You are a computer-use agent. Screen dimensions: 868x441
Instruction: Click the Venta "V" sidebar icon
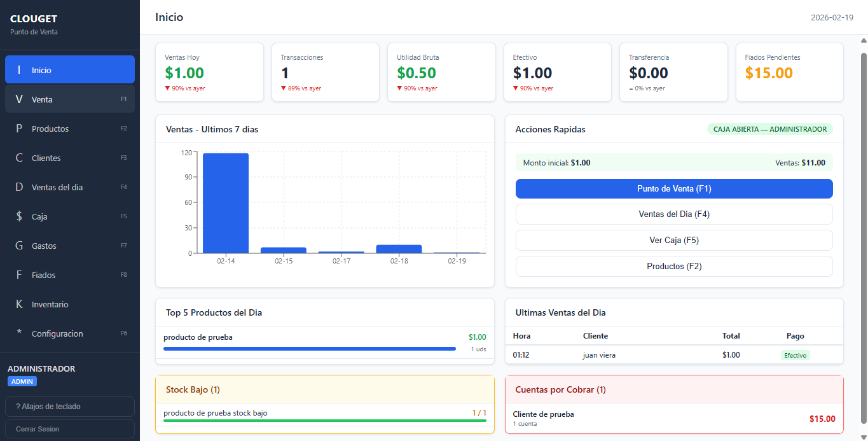pos(19,99)
